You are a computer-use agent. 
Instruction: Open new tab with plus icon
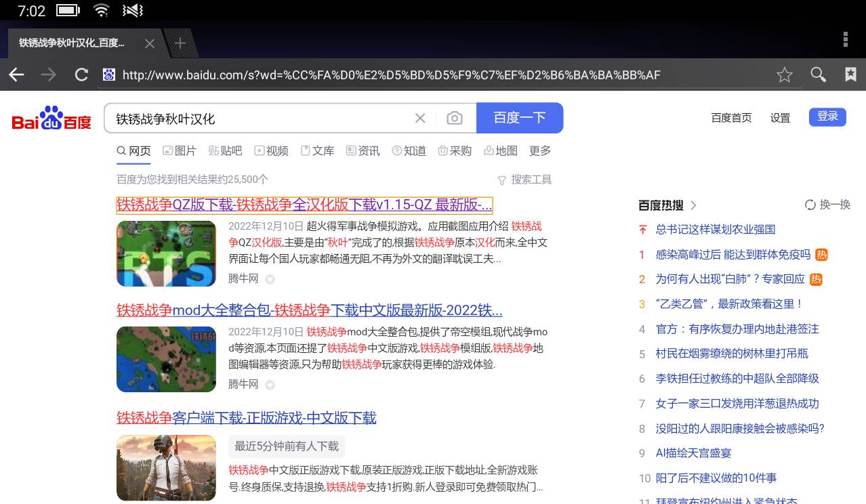coord(180,43)
